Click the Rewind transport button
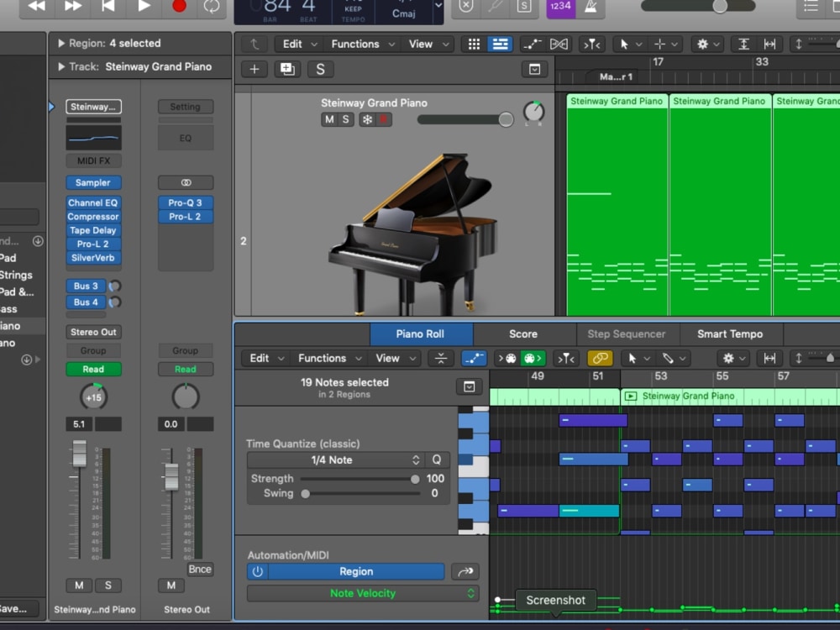Viewport: 840px width, 630px height. pos(37,7)
